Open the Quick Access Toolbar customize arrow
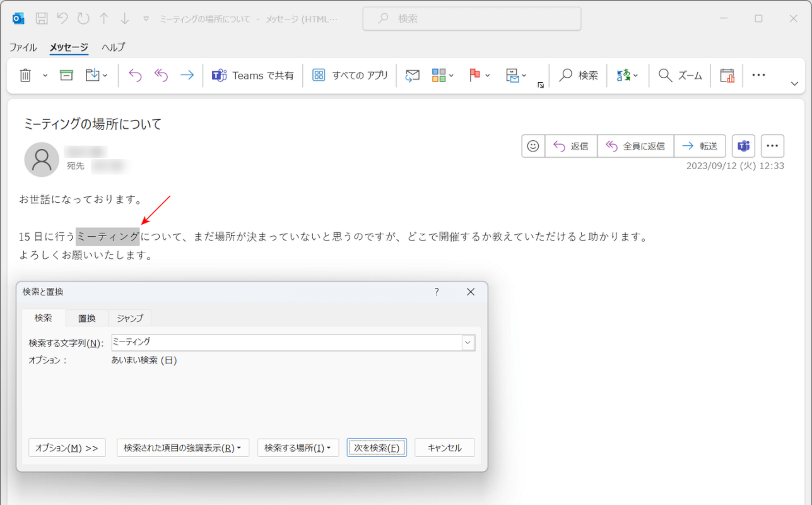 coord(146,19)
